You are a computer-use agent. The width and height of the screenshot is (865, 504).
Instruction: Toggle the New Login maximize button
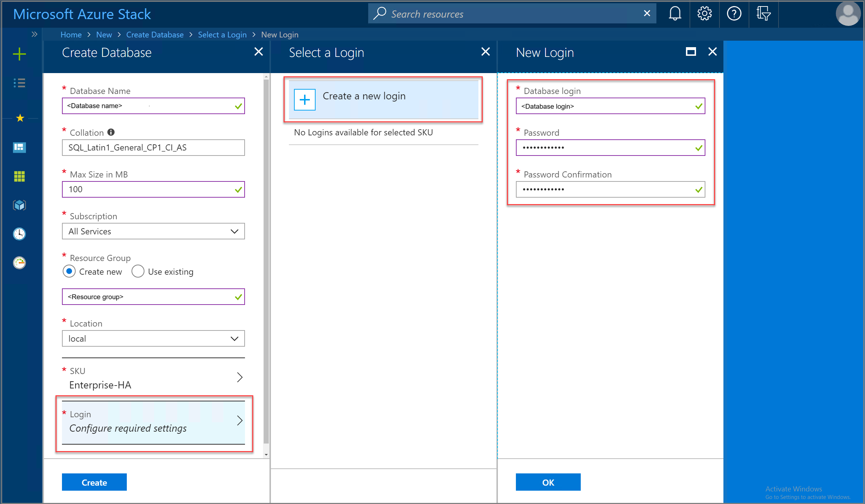[691, 52]
